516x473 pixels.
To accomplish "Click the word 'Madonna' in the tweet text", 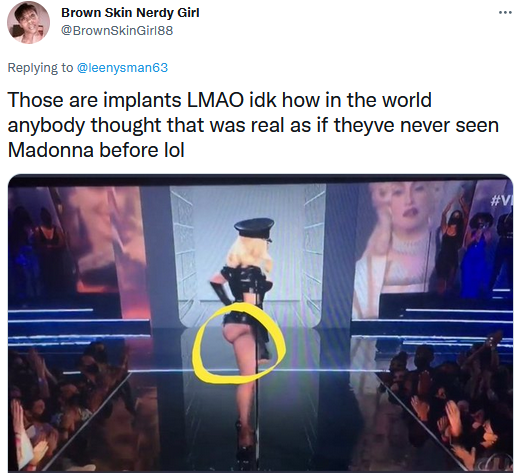I will pyautogui.click(x=50, y=150).
